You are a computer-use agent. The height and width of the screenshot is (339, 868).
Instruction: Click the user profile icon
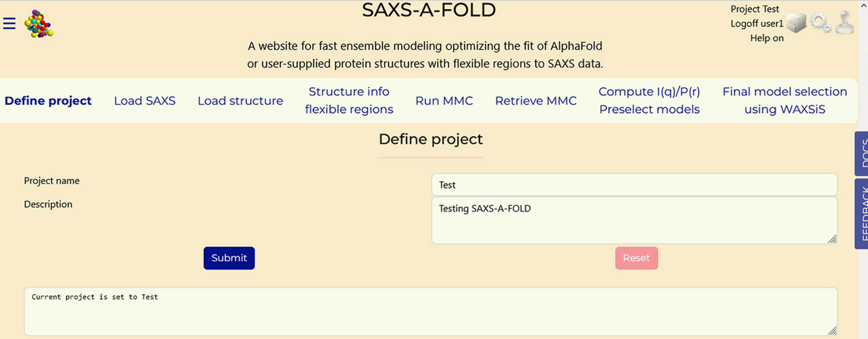point(845,22)
